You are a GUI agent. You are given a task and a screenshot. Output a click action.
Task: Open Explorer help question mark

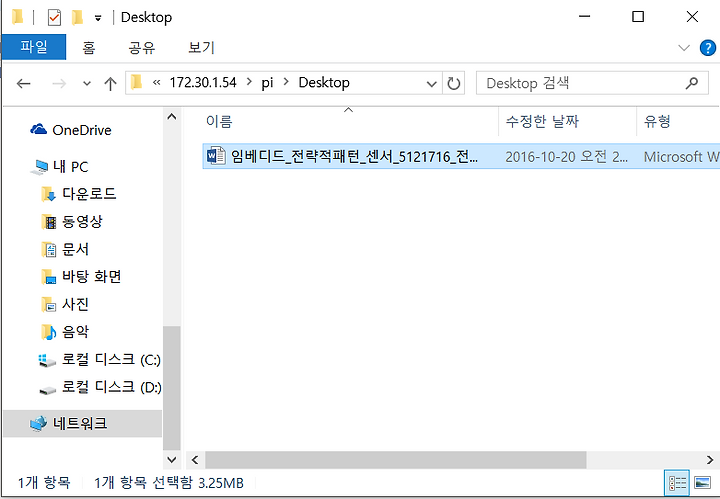click(708, 48)
